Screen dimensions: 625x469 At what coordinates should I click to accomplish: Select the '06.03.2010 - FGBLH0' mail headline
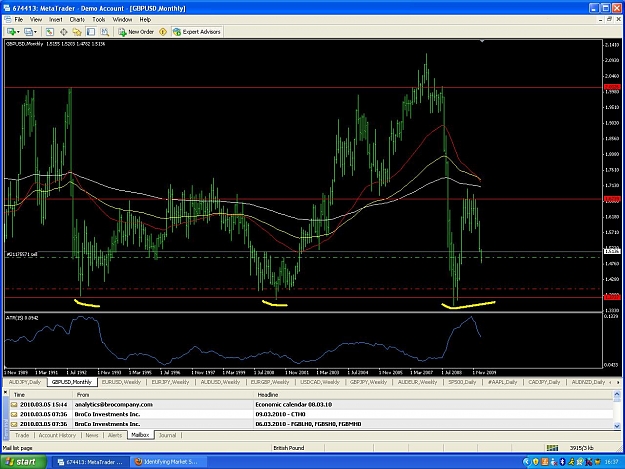click(x=308, y=424)
